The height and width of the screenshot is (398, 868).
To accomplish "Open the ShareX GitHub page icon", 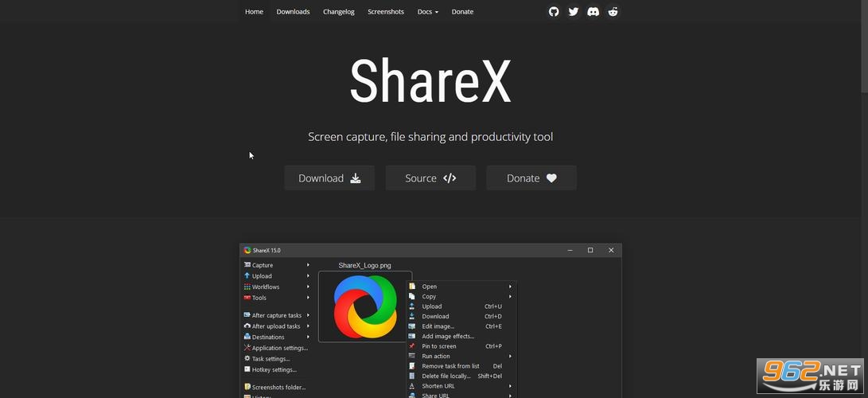I will pyautogui.click(x=554, y=12).
